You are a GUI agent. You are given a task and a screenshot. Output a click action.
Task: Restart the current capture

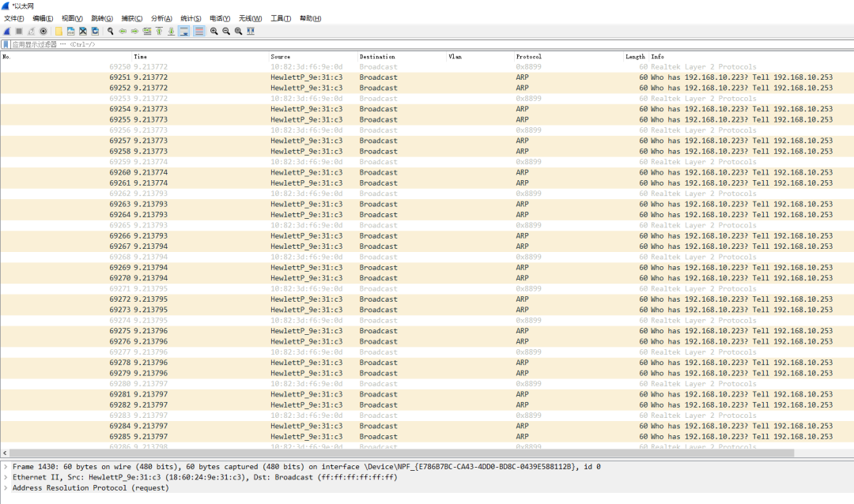click(x=31, y=32)
